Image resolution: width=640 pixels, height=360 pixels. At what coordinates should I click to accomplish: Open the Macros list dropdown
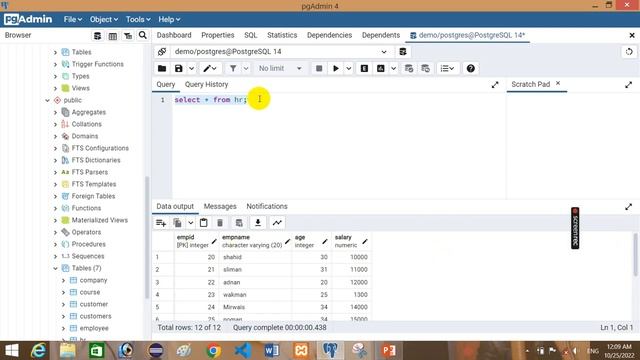pyautogui.click(x=447, y=69)
